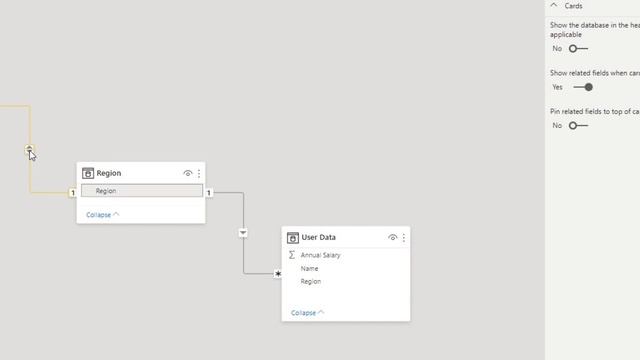
Task: Open more options menu on Region table
Action: click(x=199, y=173)
